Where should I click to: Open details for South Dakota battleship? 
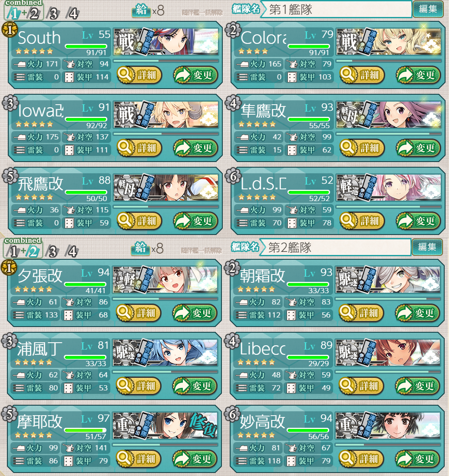click(x=139, y=75)
